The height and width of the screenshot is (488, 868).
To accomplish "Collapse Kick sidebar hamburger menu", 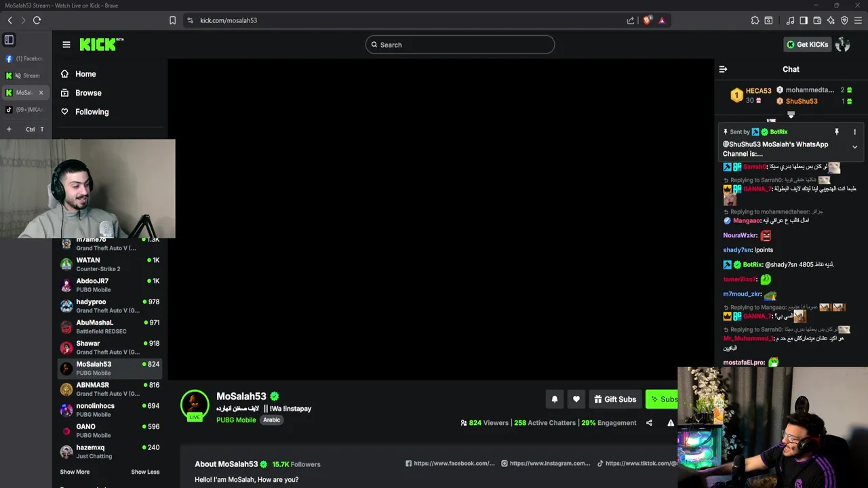I will [66, 45].
